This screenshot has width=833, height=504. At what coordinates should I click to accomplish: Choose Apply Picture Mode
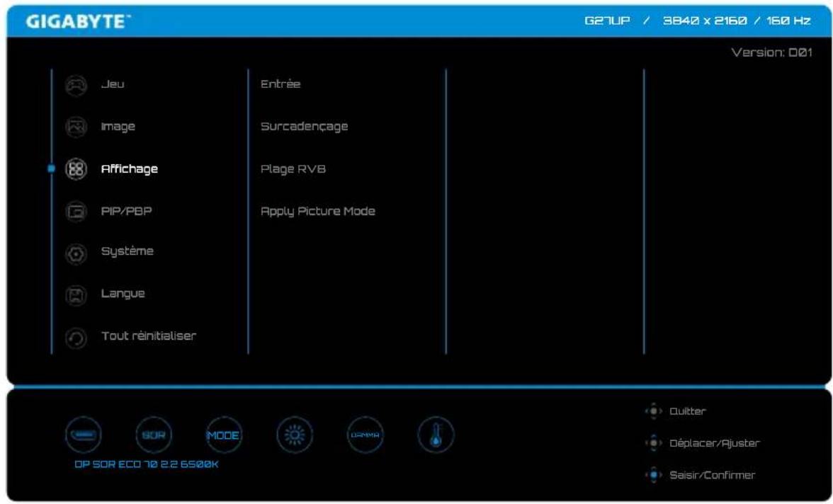pos(317,212)
